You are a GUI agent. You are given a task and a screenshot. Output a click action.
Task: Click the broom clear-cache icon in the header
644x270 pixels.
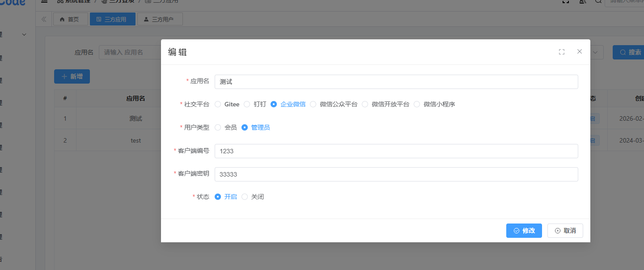[582, 1]
